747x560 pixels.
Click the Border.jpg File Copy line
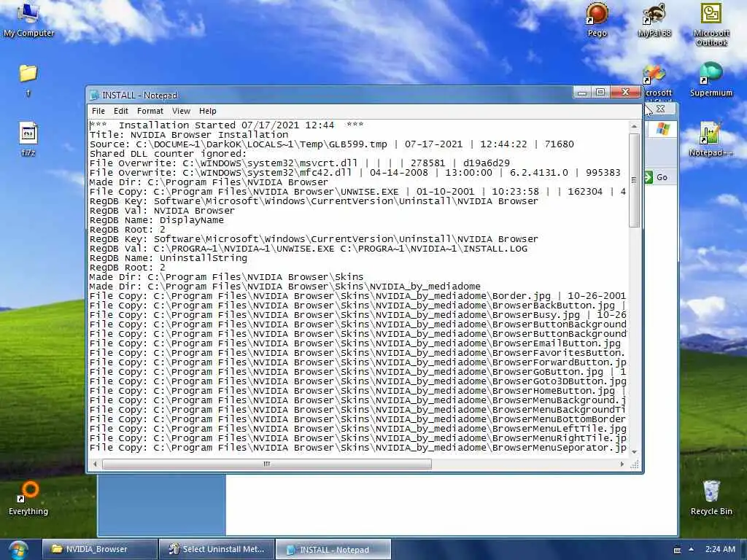click(x=357, y=296)
